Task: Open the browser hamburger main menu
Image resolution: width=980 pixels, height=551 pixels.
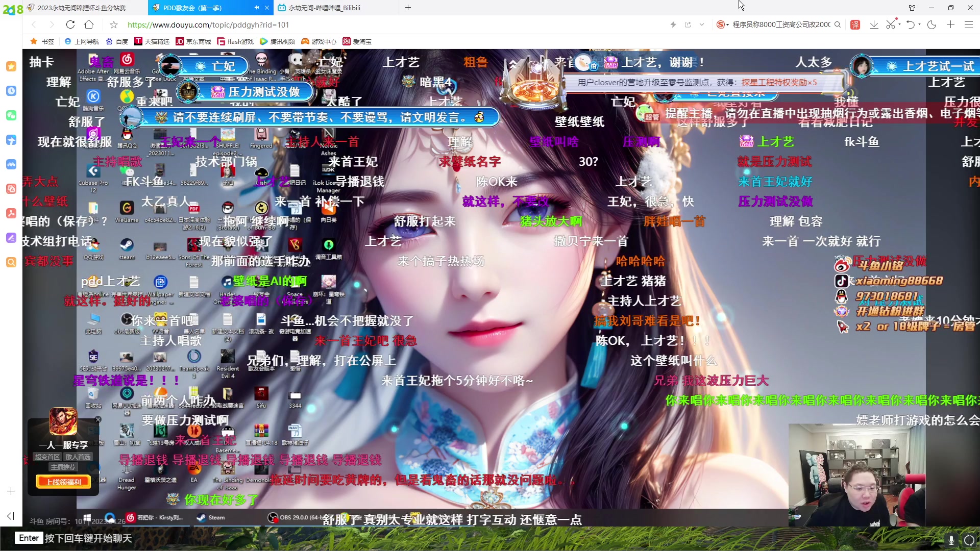Action: click(969, 24)
